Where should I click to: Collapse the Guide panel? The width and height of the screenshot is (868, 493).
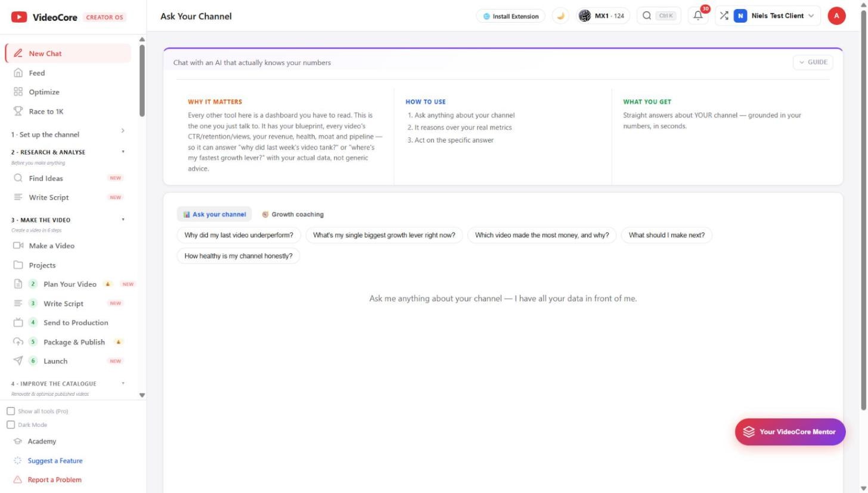tap(813, 62)
